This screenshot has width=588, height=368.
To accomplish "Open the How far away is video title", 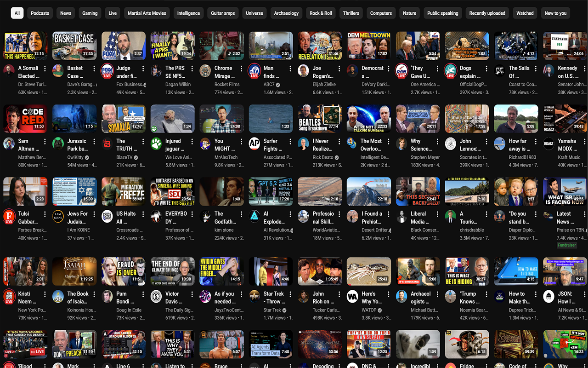I will pyautogui.click(x=518, y=145).
